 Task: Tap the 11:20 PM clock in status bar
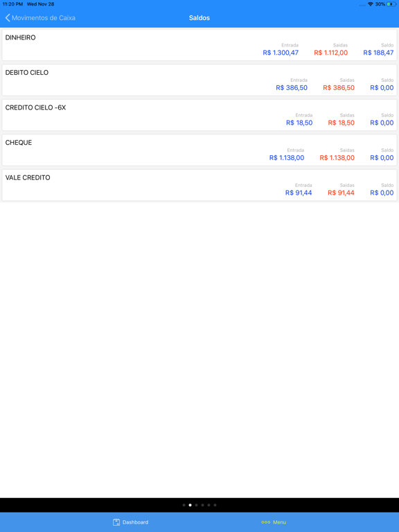(x=12, y=4)
